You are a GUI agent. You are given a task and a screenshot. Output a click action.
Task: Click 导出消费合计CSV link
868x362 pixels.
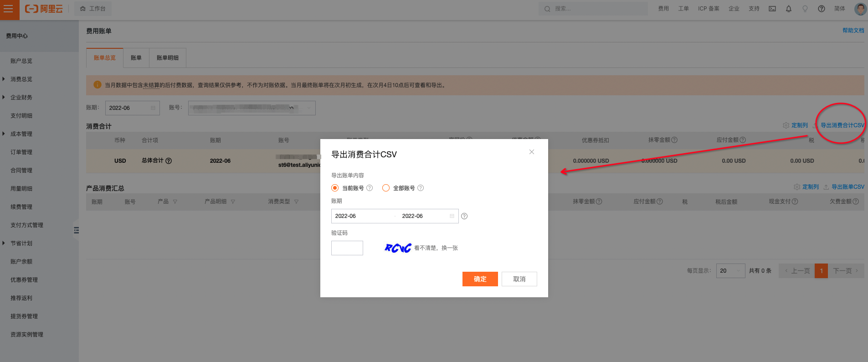point(842,125)
